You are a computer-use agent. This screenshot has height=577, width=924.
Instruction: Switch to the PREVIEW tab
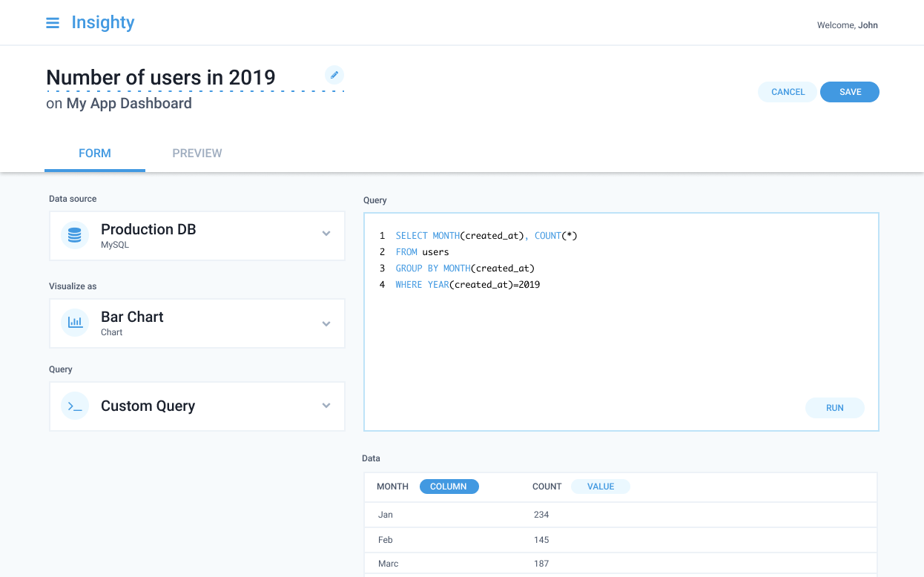pyautogui.click(x=197, y=153)
